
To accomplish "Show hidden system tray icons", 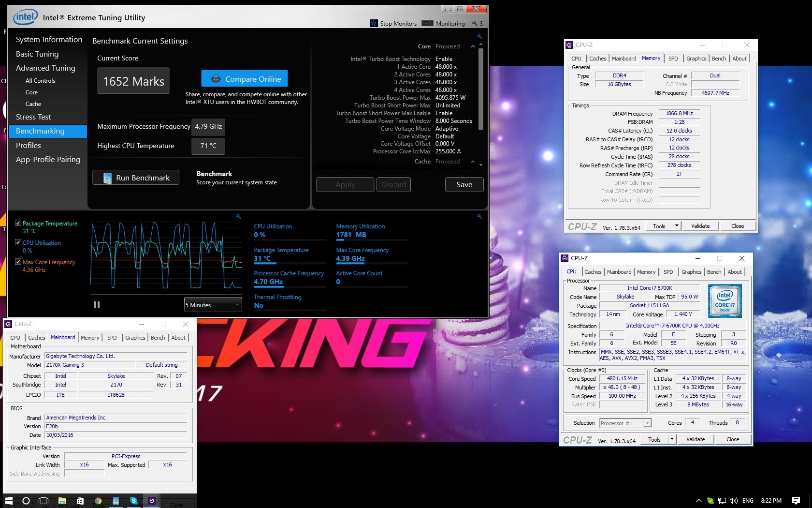I will pos(698,501).
